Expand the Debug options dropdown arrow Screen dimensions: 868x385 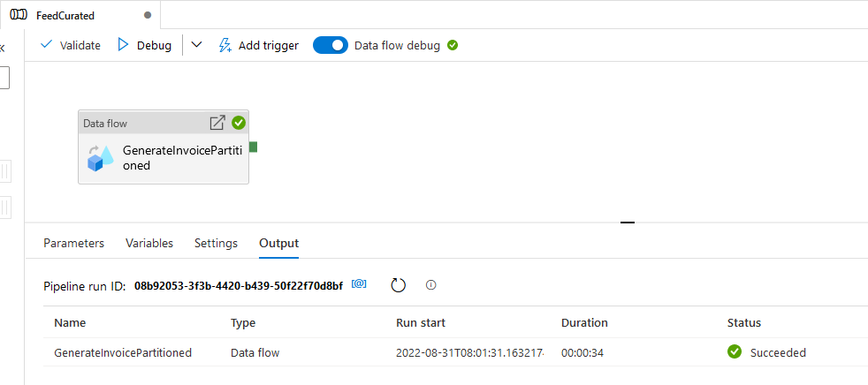[196, 45]
